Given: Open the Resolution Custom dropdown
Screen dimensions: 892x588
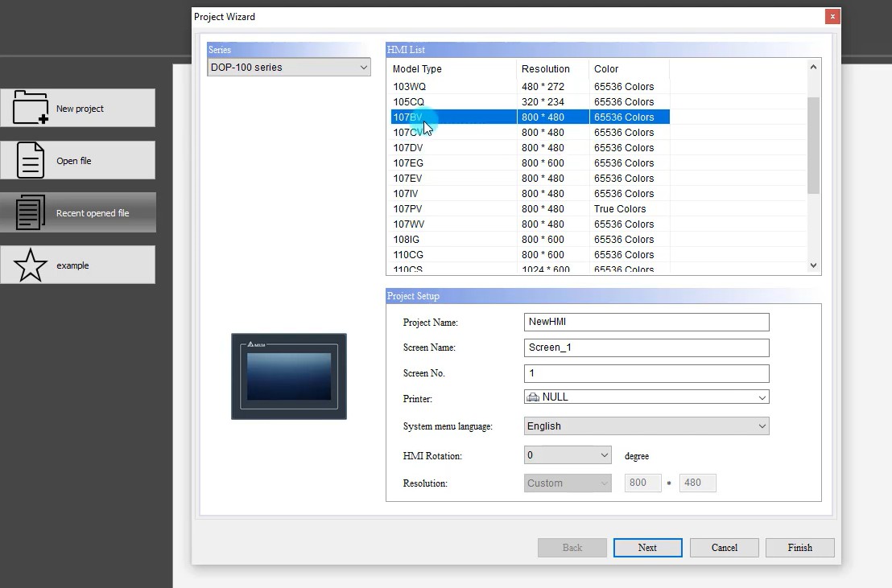Looking at the screenshot, I should pyautogui.click(x=568, y=483).
